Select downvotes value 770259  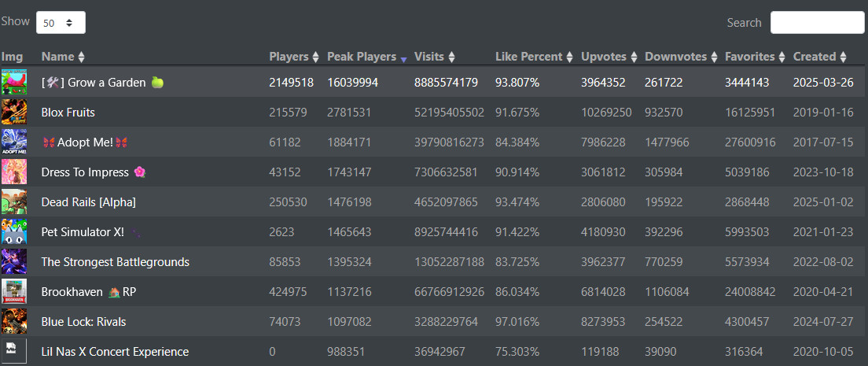click(664, 262)
